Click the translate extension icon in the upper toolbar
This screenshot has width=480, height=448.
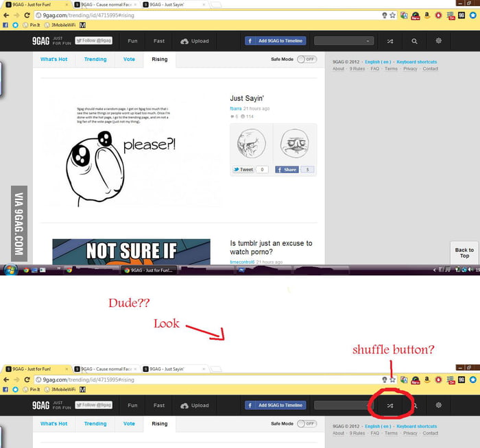(404, 15)
